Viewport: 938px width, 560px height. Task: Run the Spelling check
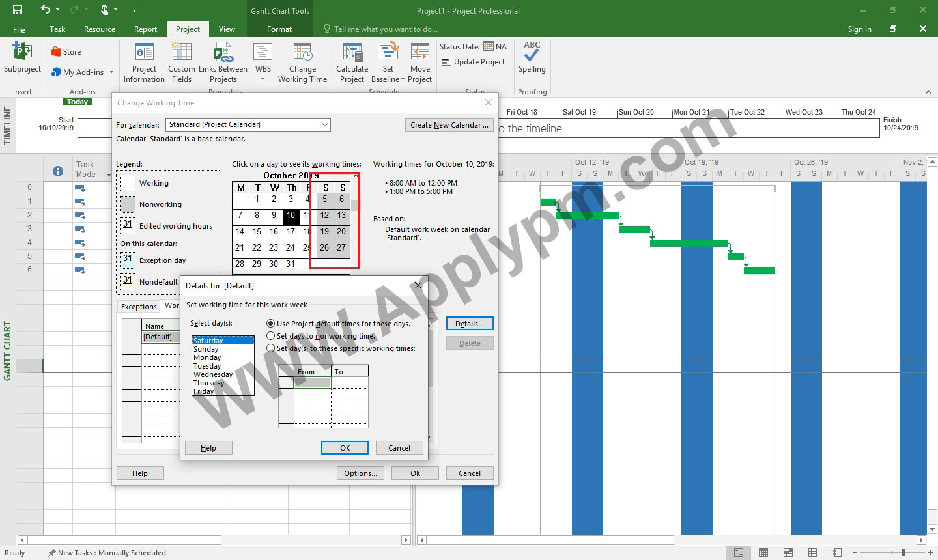click(532, 57)
